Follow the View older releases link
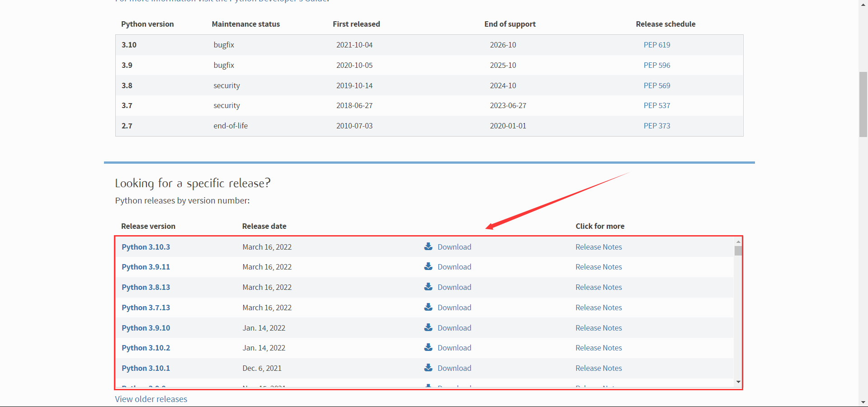The height and width of the screenshot is (407, 868). pos(151,399)
